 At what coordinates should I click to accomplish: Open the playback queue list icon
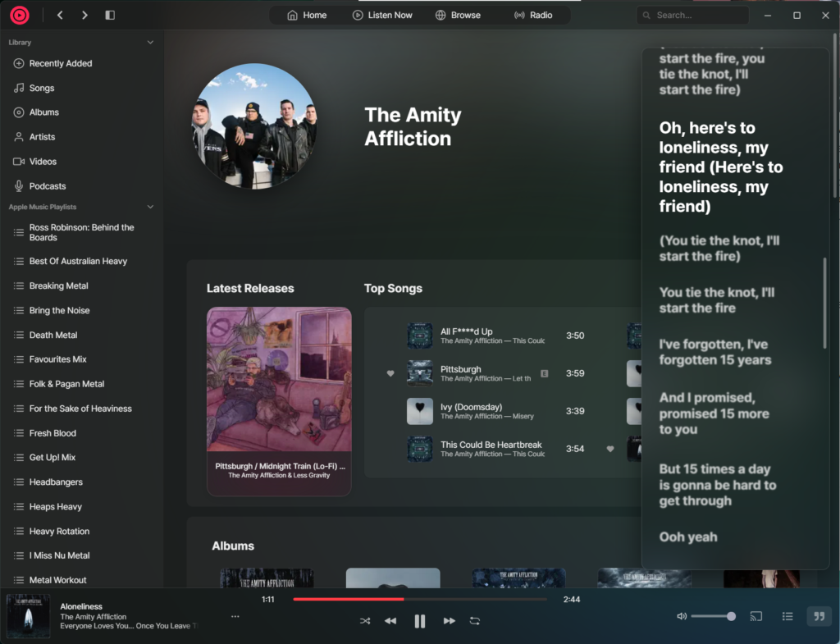click(x=787, y=616)
